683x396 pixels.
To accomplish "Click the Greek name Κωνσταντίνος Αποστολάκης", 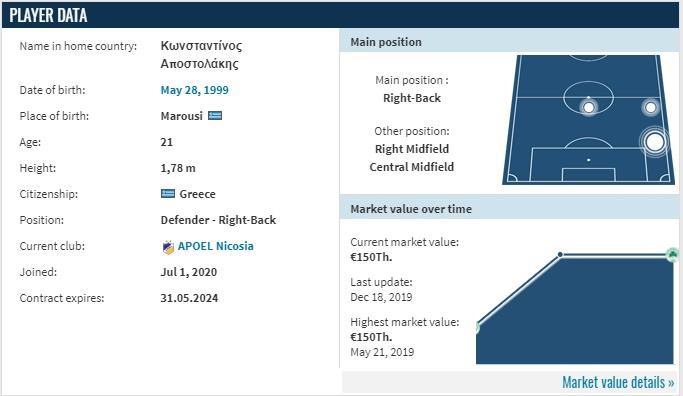I will (201, 54).
